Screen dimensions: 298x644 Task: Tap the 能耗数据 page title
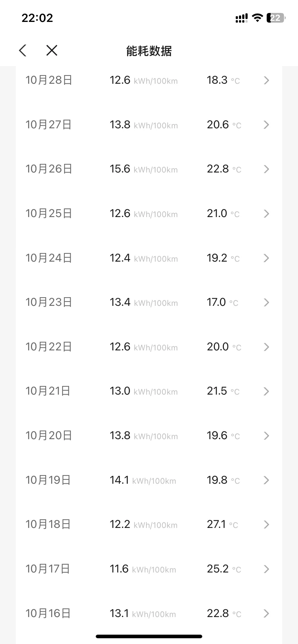click(149, 51)
